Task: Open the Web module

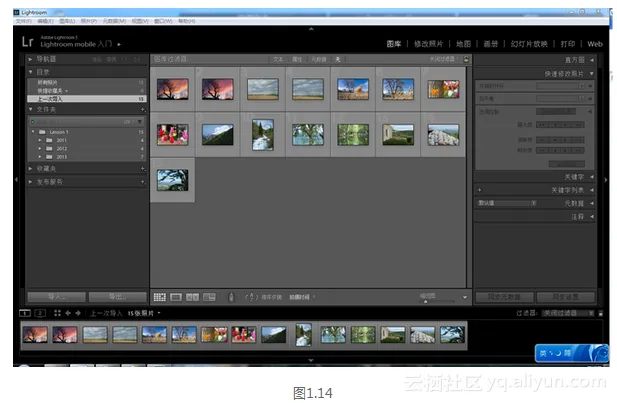Action: coord(595,44)
